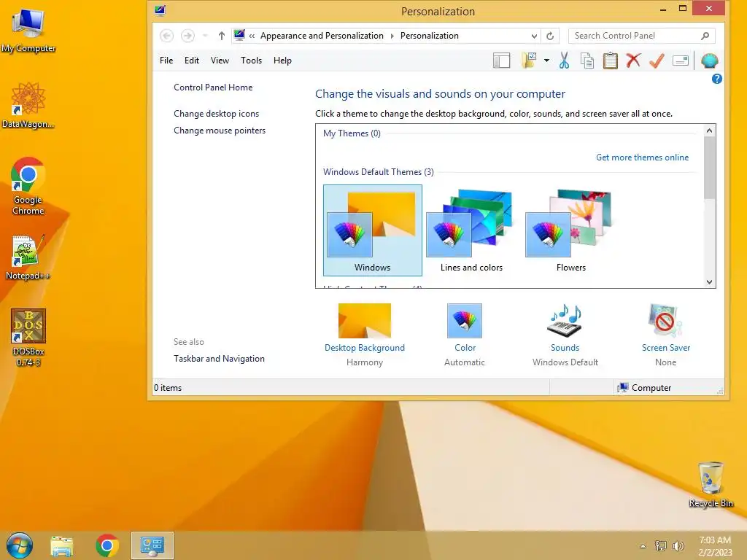Open Taskbar and Navigation link
The image size is (747, 560).
point(219,359)
